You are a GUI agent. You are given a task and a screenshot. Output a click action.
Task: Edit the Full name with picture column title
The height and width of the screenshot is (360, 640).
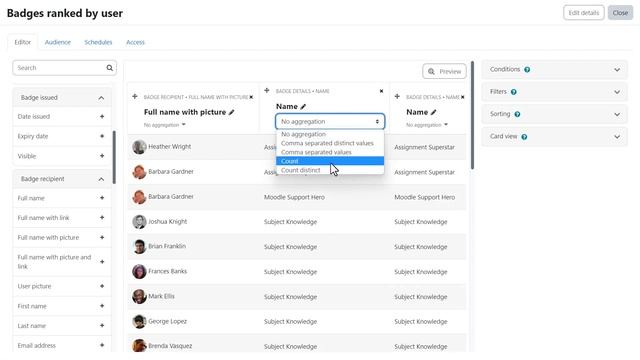point(231,112)
